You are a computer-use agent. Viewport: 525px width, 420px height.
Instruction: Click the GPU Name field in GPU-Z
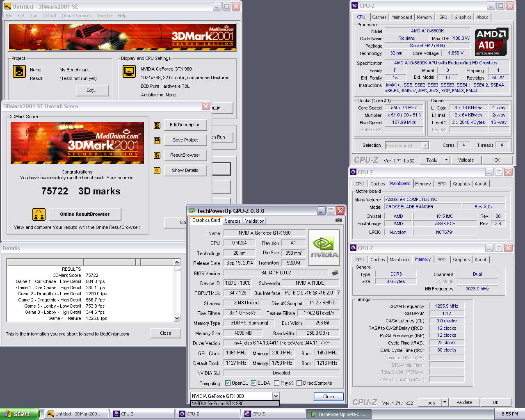[x=265, y=233]
